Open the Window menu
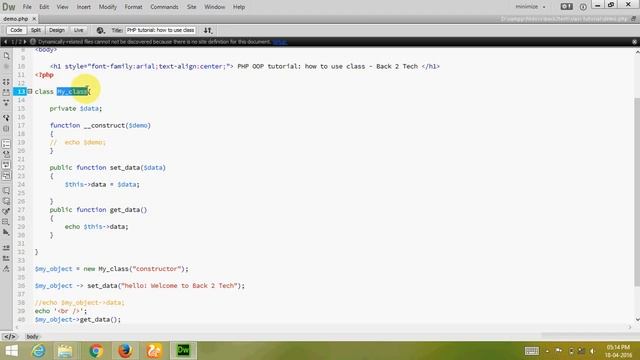 215,7
